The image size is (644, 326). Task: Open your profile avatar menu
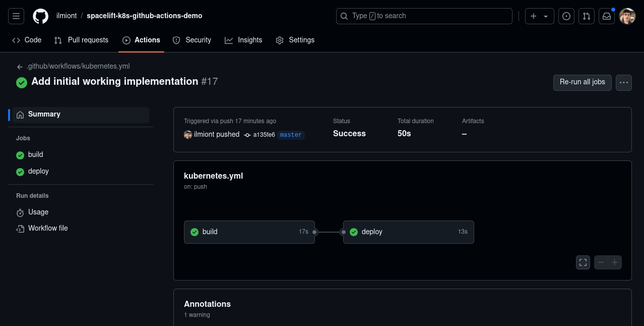[x=626, y=16]
